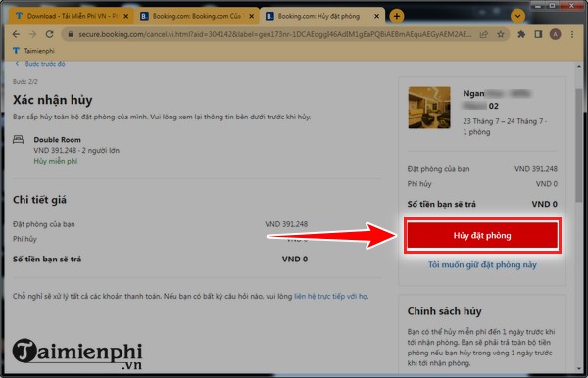Bookmark this page with the star icon
Image resolution: width=588 pixels, height=378 pixels.
point(500,34)
